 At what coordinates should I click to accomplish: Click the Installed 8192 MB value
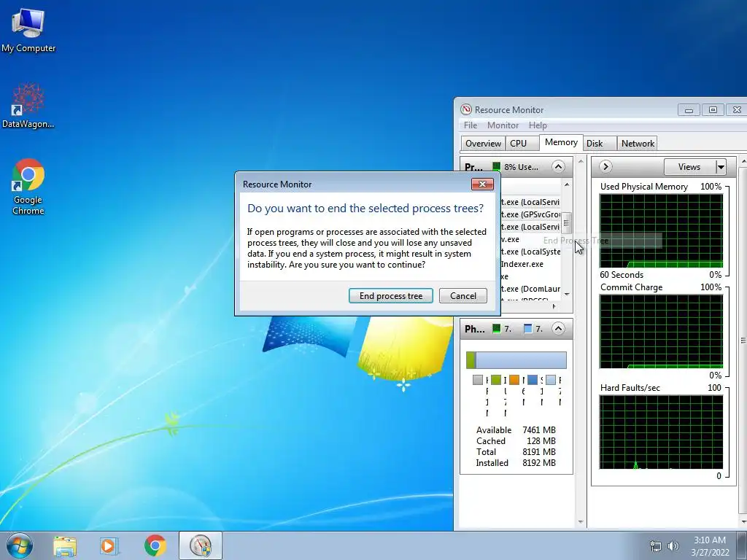539,463
